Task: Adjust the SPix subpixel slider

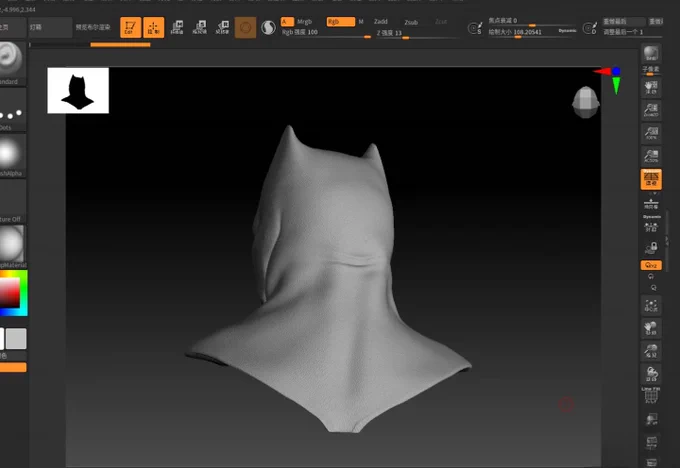Action: click(x=651, y=71)
